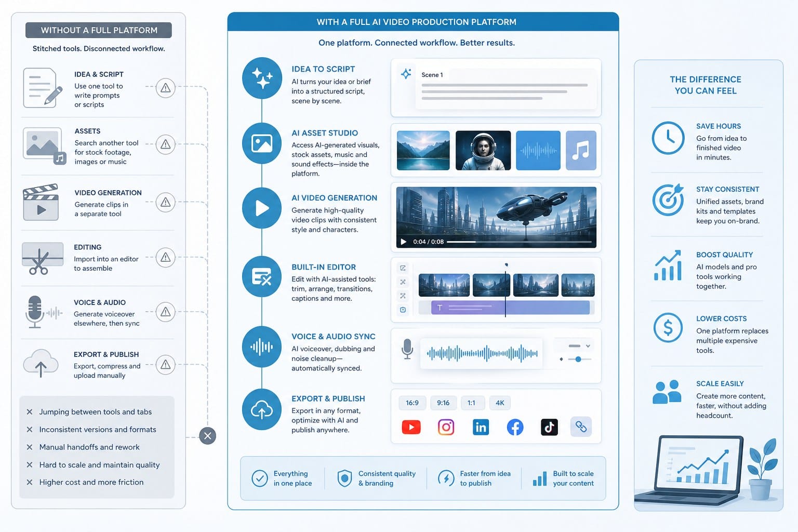Image resolution: width=798 pixels, height=532 pixels.
Task: Click the Without a Full Platform header
Action: pyautogui.click(x=99, y=30)
